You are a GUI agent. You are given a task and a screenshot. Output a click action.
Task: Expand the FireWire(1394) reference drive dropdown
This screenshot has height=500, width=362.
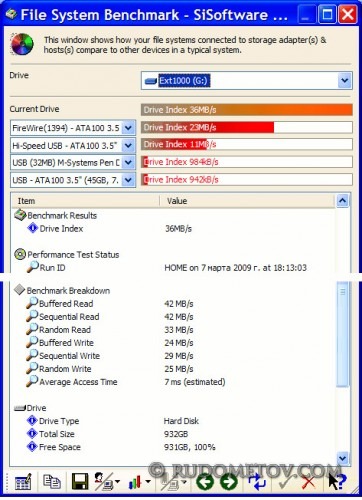point(129,128)
